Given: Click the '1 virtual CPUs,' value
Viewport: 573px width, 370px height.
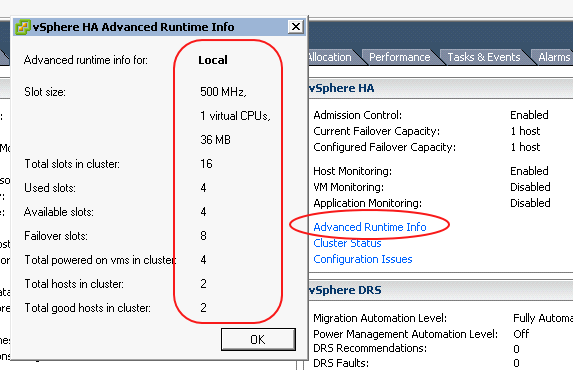Looking at the screenshot, I should 235,116.
